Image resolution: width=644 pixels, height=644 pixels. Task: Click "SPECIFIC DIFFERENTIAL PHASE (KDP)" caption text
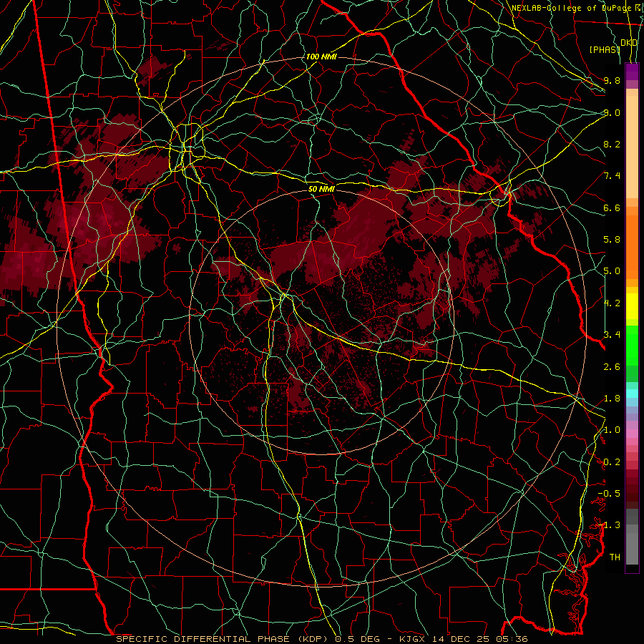(x=223, y=639)
